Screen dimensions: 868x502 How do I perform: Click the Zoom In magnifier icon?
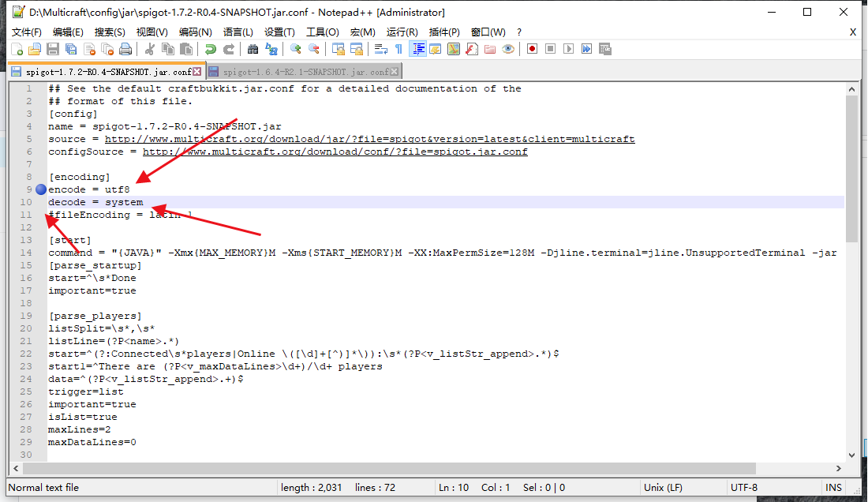tap(296, 49)
